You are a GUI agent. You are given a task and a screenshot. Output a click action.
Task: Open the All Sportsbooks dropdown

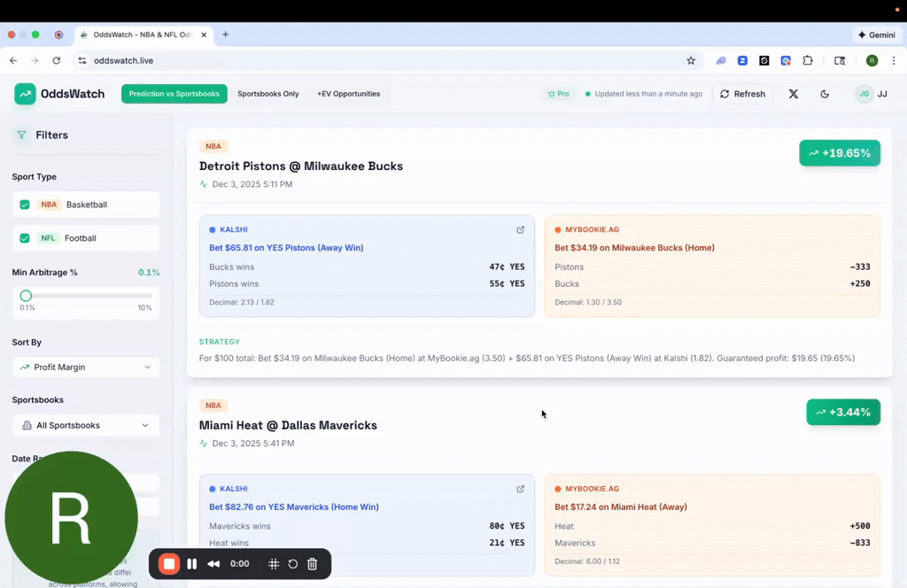click(x=86, y=425)
